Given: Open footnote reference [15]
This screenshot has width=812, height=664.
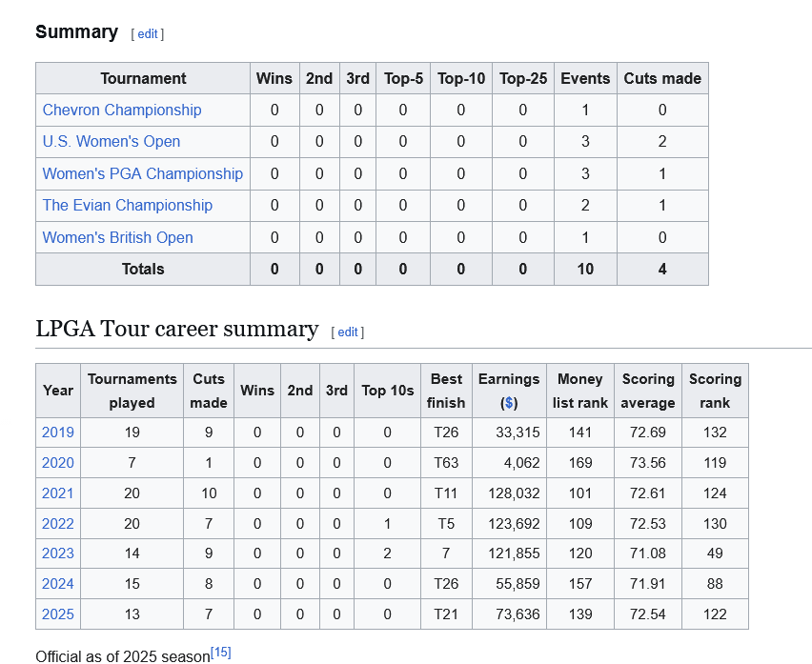Looking at the screenshot, I should (220, 653).
